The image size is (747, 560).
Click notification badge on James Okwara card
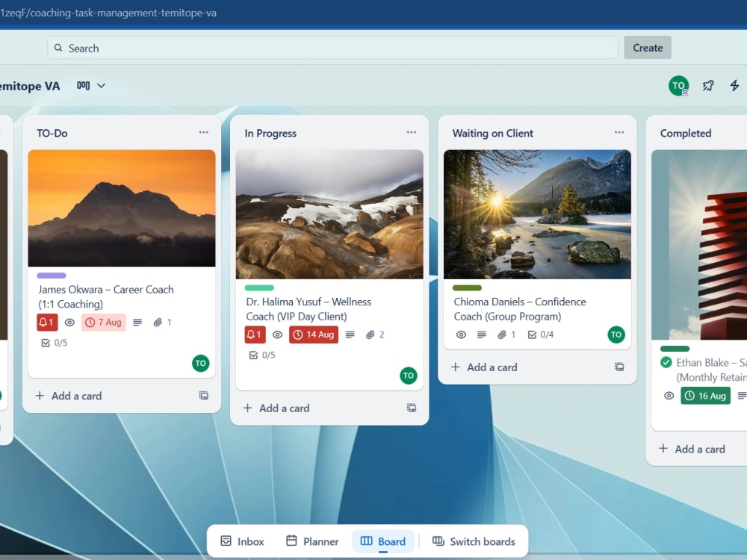[47, 323]
